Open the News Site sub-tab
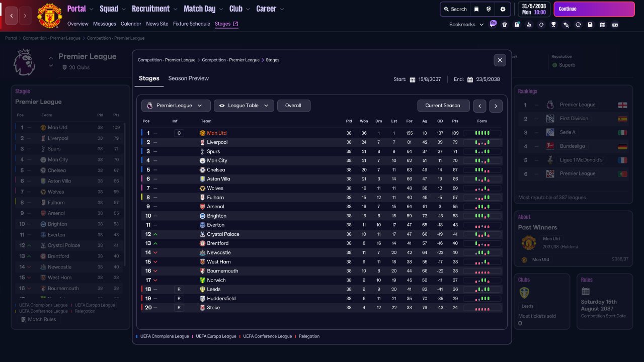The height and width of the screenshot is (362, 644). [157, 24]
